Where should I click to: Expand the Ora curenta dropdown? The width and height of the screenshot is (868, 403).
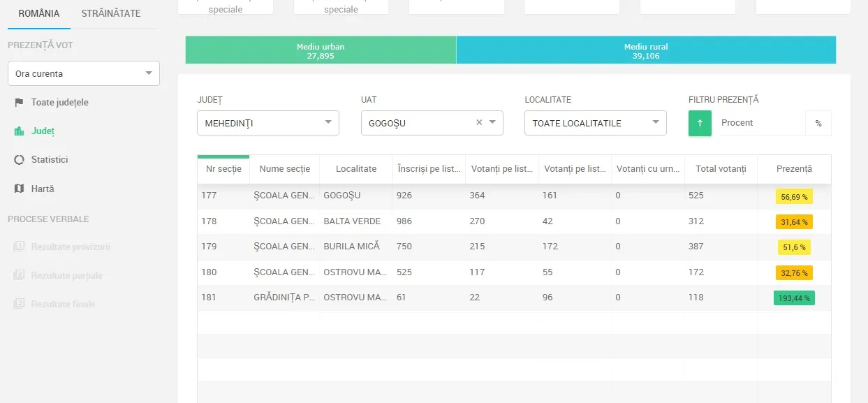(84, 73)
